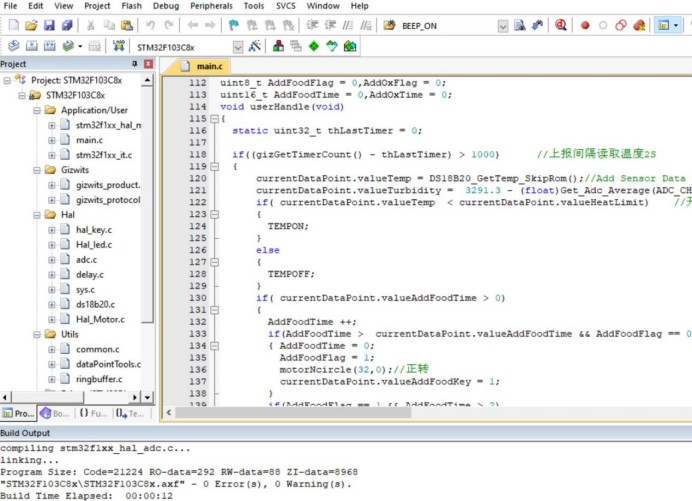This screenshot has height=501, width=692.
Task: Rebuild all target files icon
Action: pyautogui.click(x=49, y=46)
